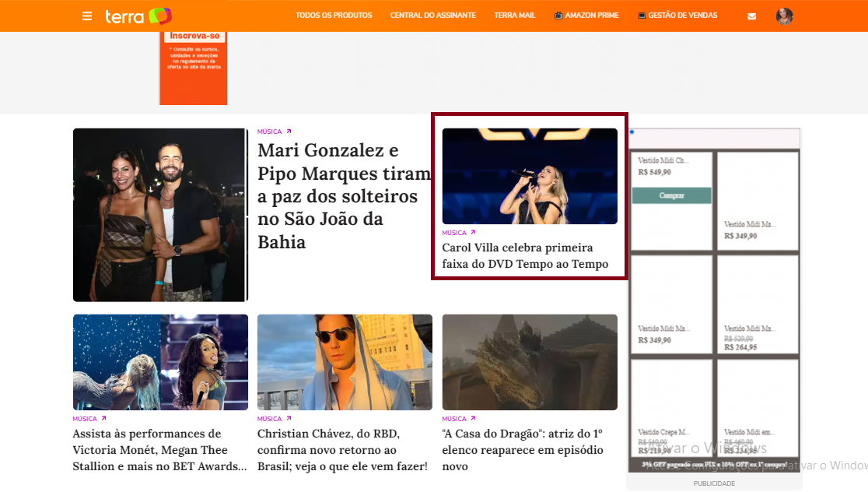Open Música tag above BET Awards headline
Viewport: 868px width, 492px height.
coord(85,419)
